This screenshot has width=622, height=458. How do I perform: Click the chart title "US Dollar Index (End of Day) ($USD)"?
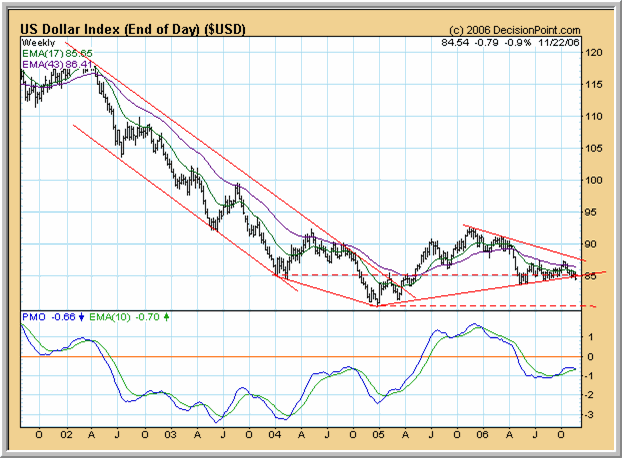click(133, 29)
